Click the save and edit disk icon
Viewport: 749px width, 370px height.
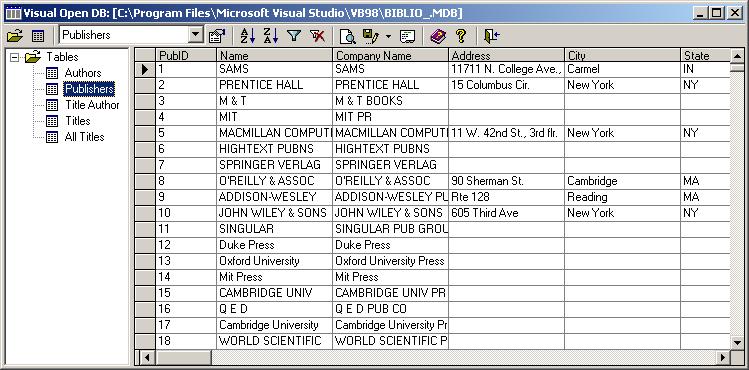pyautogui.click(x=371, y=36)
